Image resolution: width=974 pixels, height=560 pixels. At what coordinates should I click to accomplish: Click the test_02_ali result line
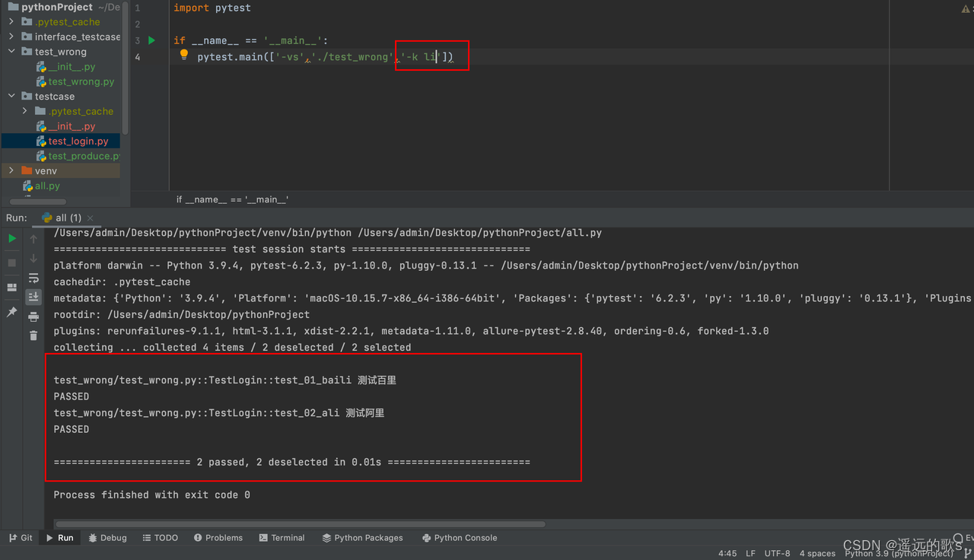(x=219, y=412)
